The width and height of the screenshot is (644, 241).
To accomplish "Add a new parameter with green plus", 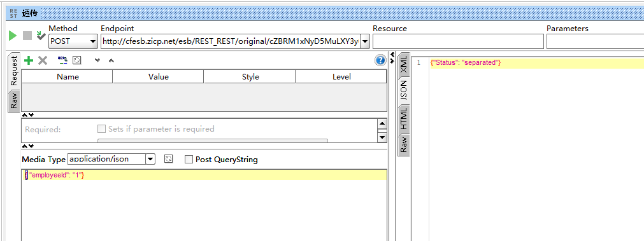I will tap(28, 60).
